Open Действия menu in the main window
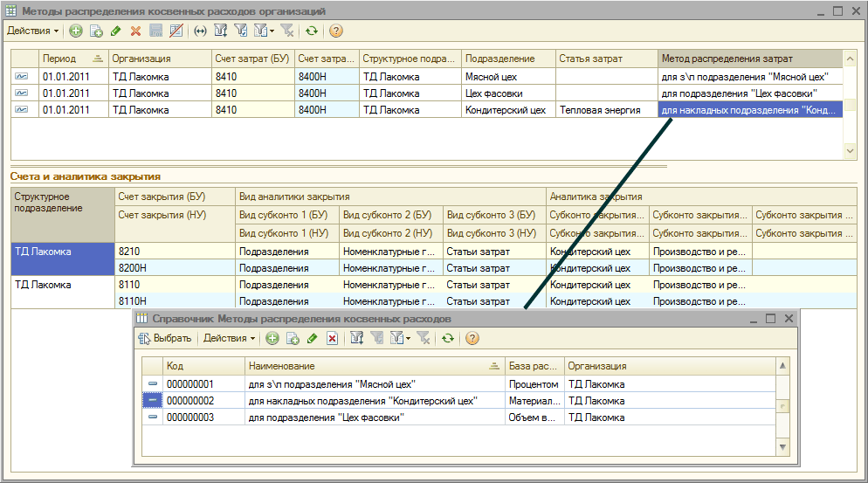Image resolution: width=868 pixels, height=483 pixels. coord(32,31)
